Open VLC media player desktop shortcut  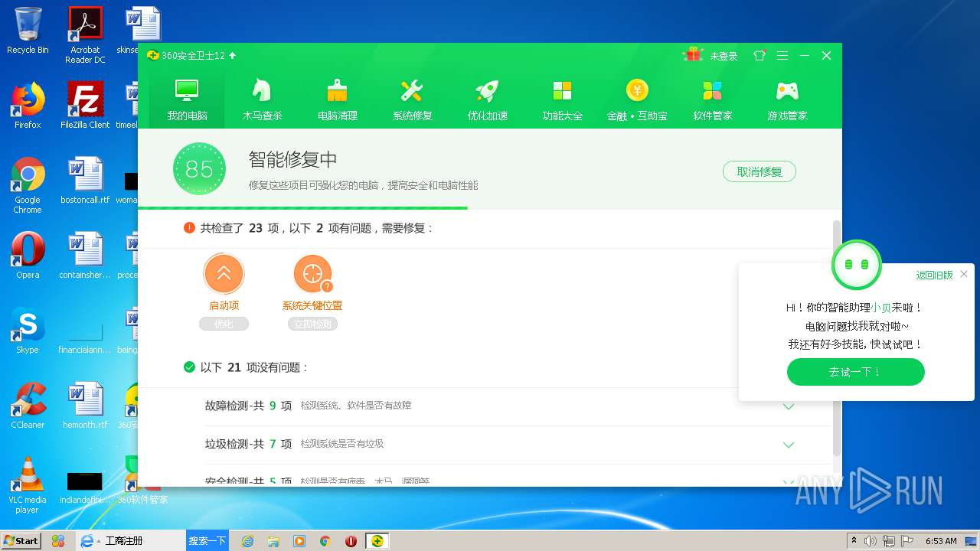point(28,485)
